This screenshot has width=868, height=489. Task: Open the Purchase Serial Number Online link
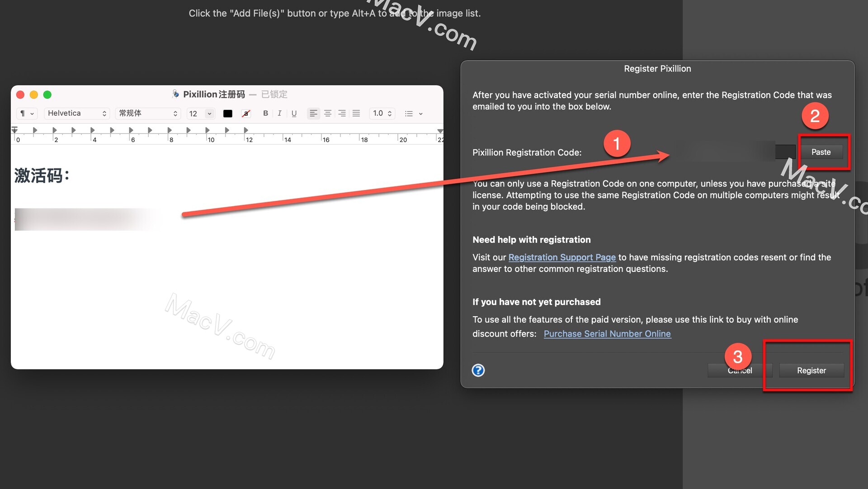click(x=607, y=333)
